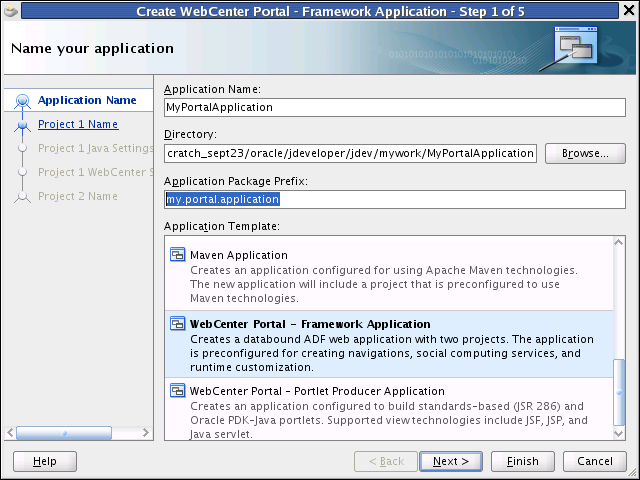Viewport: 640px width, 480px height.
Task: Cancel the application creation wizard
Action: (595, 461)
